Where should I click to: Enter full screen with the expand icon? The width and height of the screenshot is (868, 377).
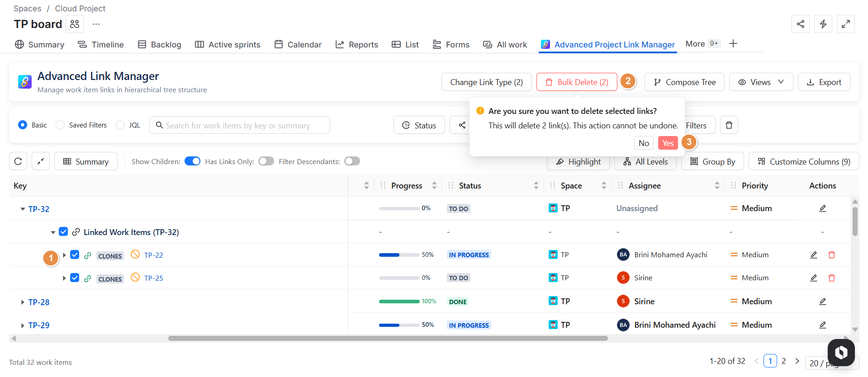(845, 24)
